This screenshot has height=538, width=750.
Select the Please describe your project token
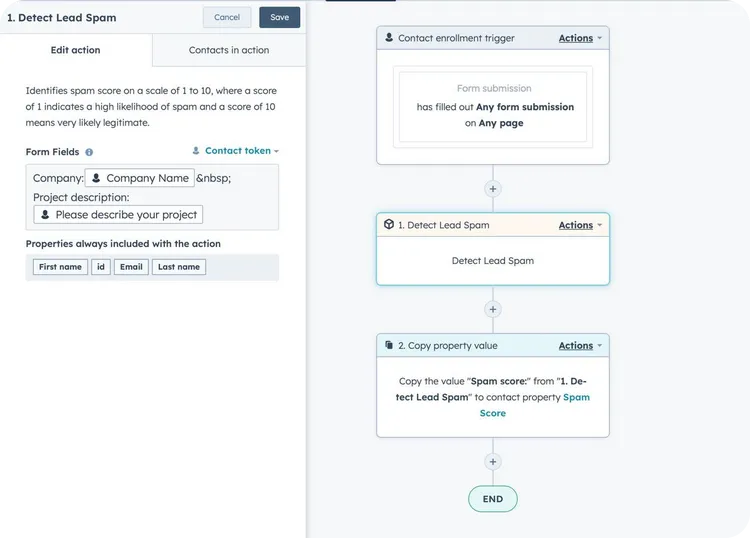pyautogui.click(x=119, y=214)
